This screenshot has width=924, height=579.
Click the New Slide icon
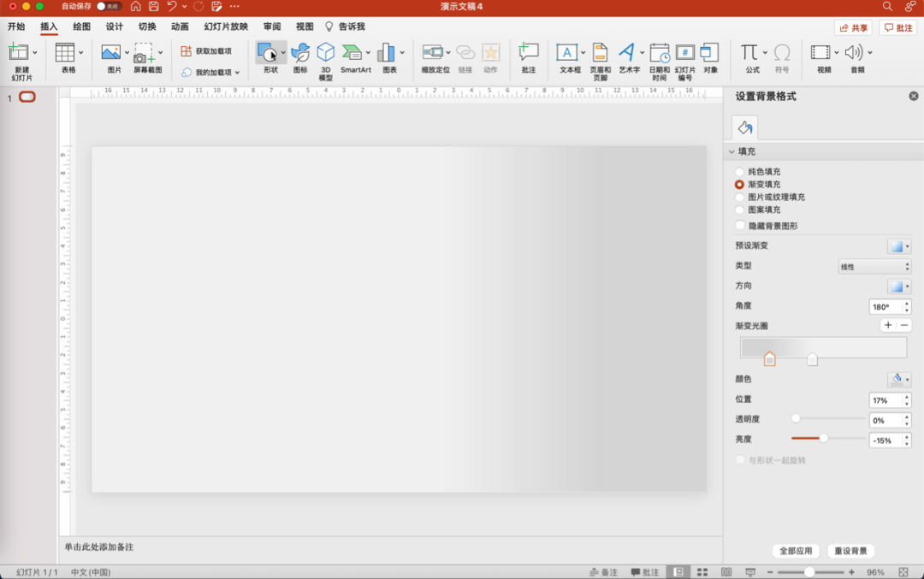coord(18,52)
